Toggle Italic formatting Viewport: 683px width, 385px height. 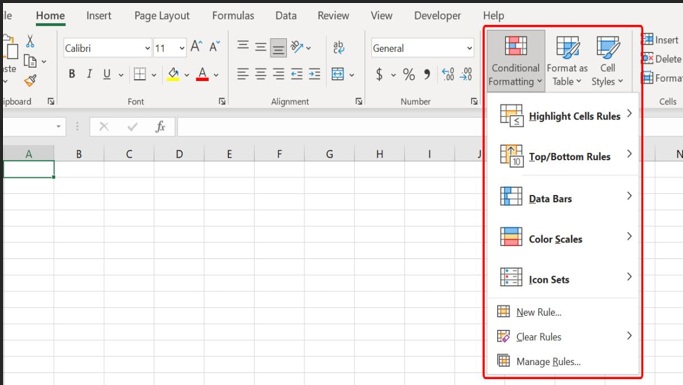click(x=89, y=74)
